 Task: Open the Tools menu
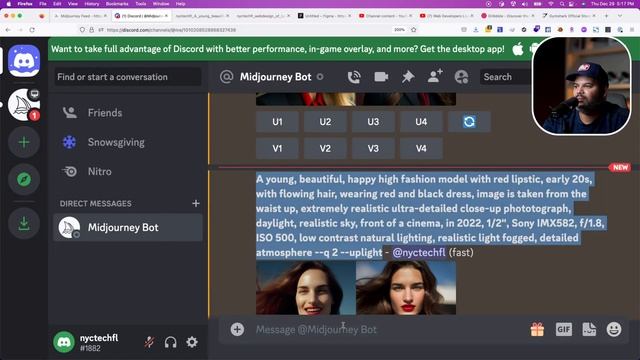tap(140, 4)
